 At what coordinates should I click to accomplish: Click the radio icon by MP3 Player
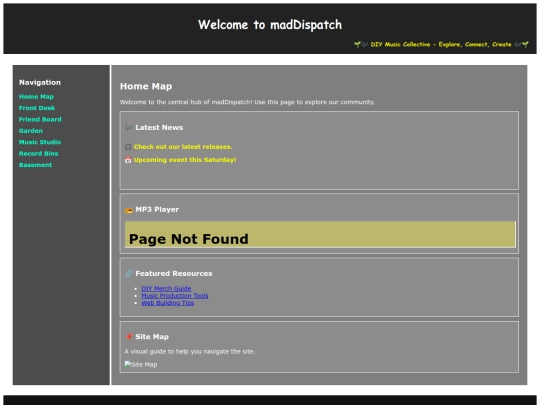(x=128, y=210)
